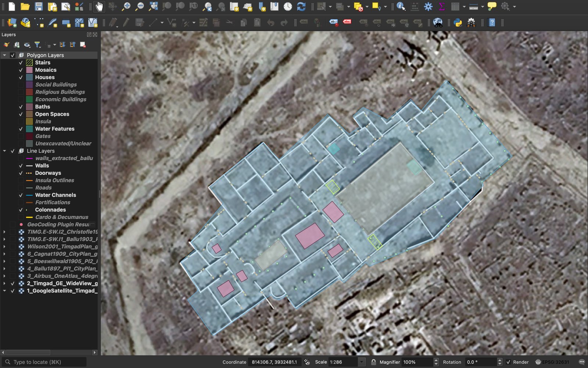Open the Python Console icon

point(458,22)
